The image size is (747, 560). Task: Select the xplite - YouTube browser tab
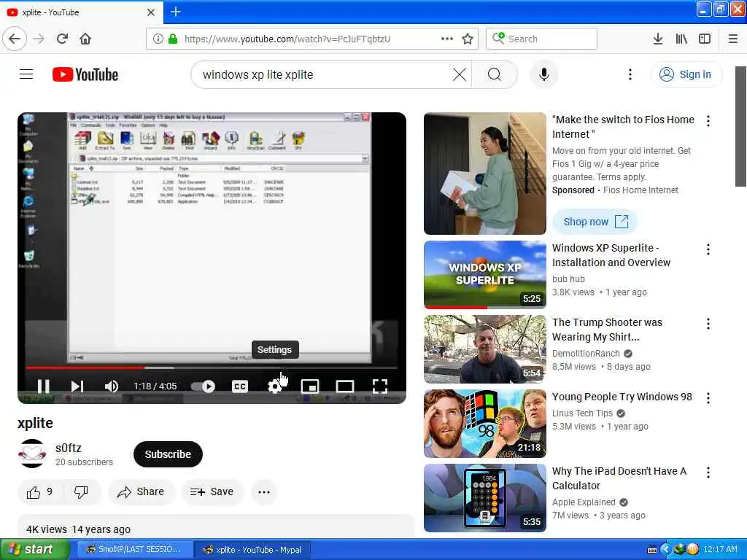(81, 12)
